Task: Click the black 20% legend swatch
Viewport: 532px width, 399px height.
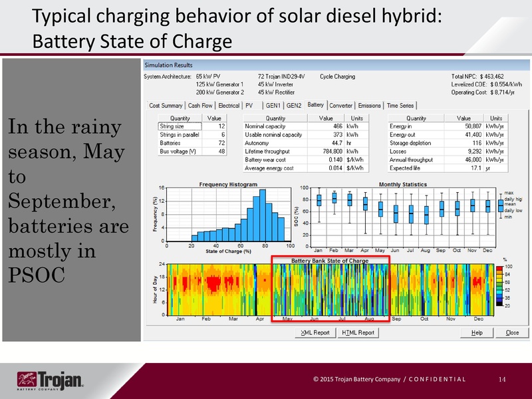Action: pyautogui.click(x=499, y=304)
